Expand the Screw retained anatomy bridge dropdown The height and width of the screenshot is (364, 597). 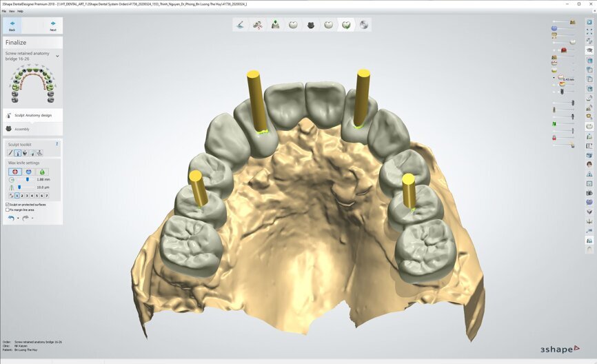(57, 56)
